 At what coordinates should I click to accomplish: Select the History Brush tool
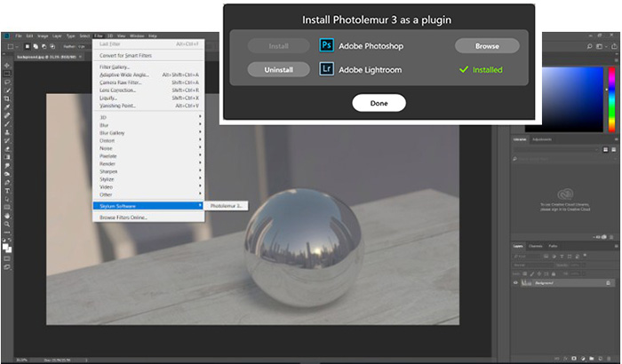(x=7, y=141)
